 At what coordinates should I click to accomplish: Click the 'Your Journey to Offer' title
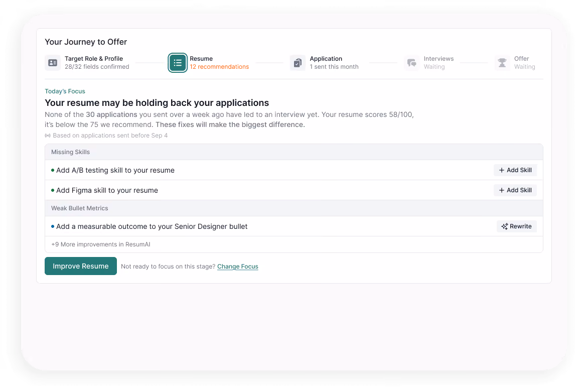pos(86,42)
